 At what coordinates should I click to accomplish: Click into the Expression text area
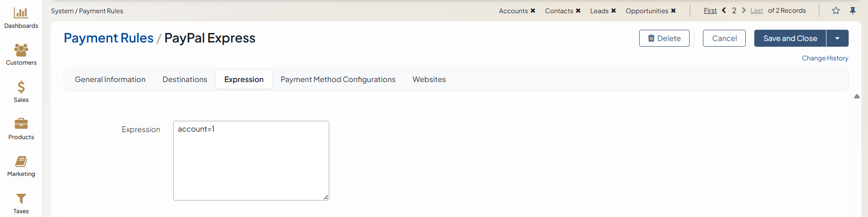click(x=251, y=160)
